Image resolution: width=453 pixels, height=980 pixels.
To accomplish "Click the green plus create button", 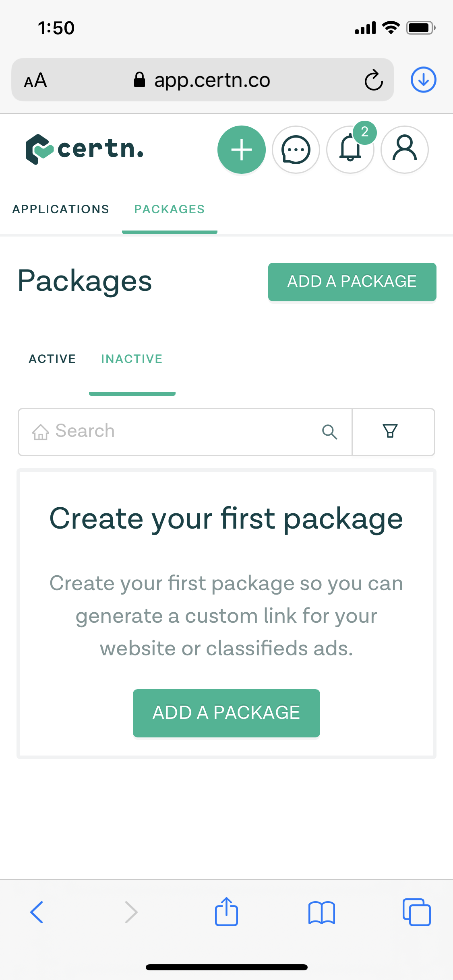I will click(241, 150).
